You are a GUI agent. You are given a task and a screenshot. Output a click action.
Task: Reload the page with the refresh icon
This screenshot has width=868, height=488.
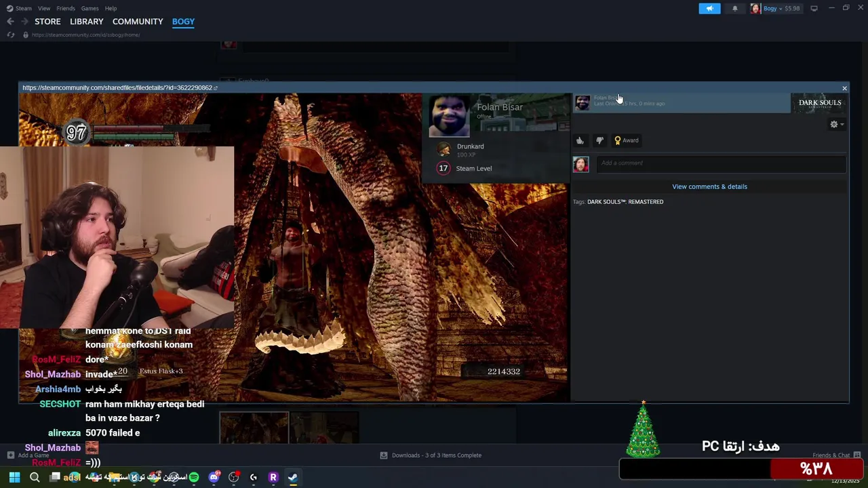[10, 35]
